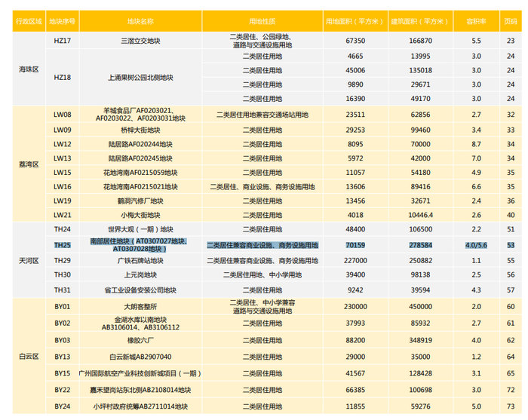Select land area value 66385
Image resolution: width=528 pixels, height=420 pixels.
click(x=355, y=390)
